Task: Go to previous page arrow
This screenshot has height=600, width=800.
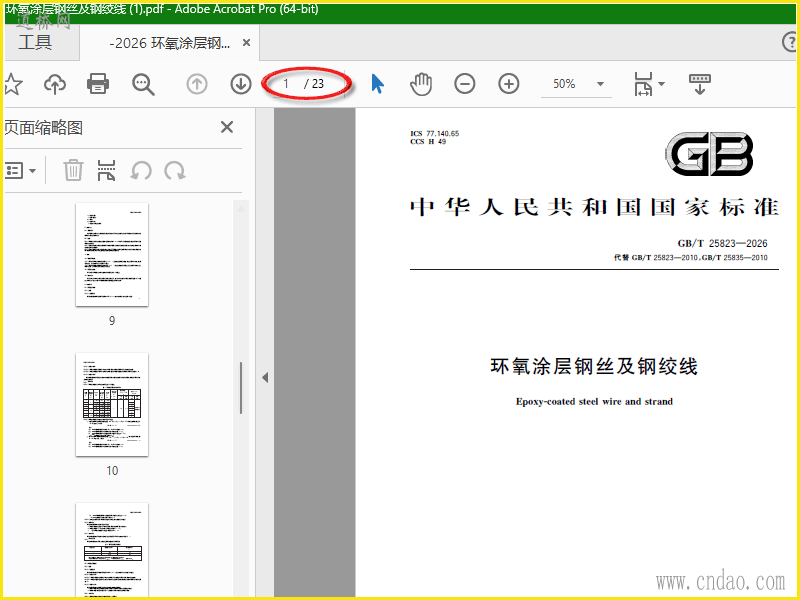Action: 197,84
